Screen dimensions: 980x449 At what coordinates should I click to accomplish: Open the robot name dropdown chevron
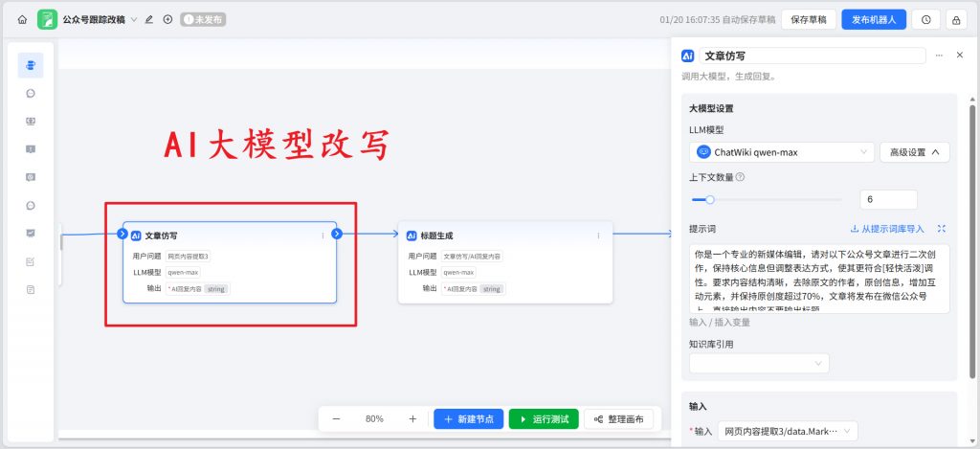[x=134, y=19]
